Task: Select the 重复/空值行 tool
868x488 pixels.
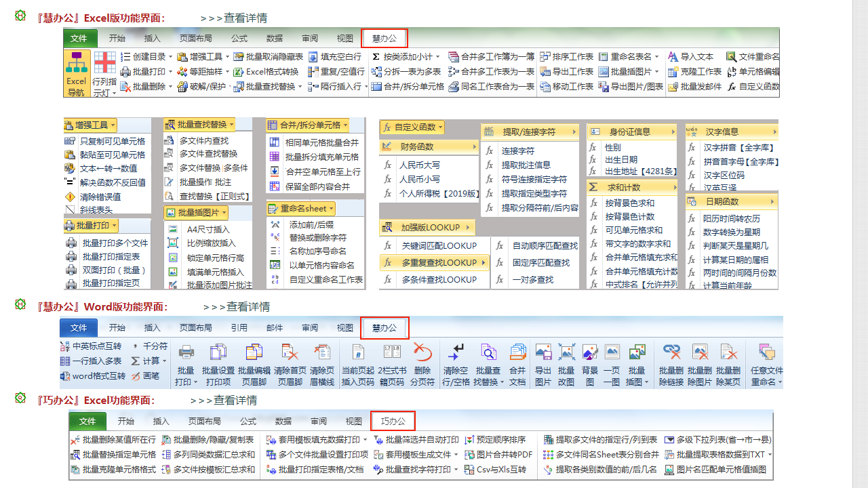Action: click(x=336, y=72)
